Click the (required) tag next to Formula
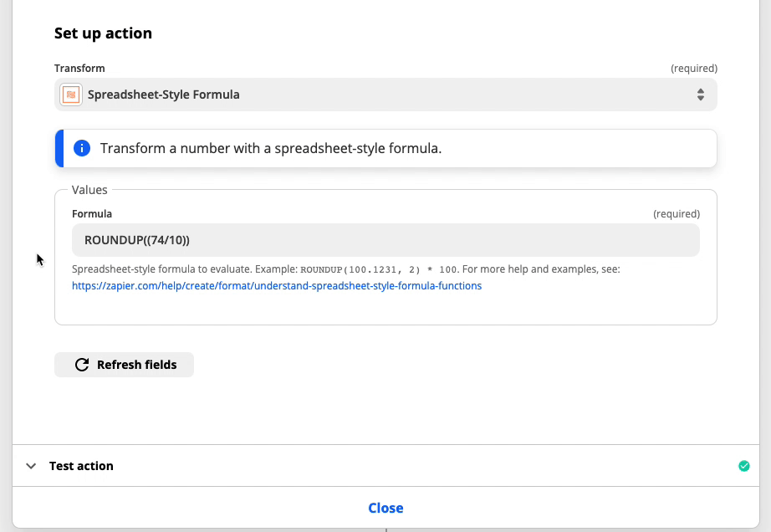 [677, 214]
